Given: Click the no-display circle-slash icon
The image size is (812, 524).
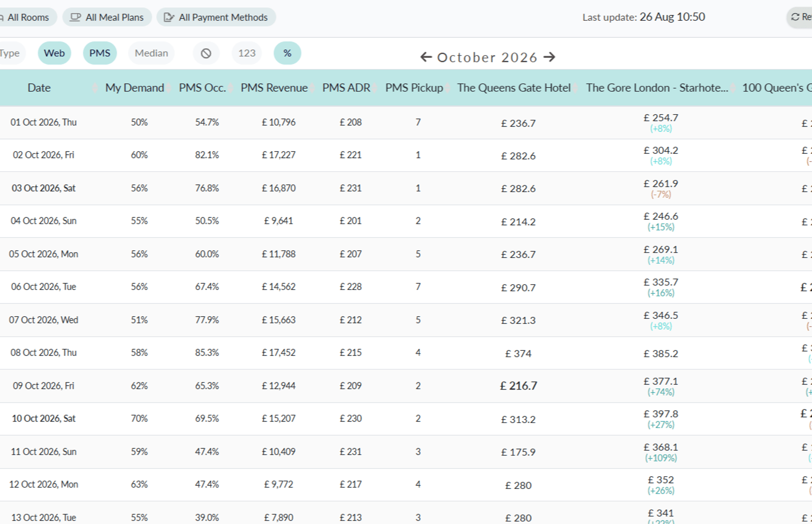Looking at the screenshot, I should 206,53.
